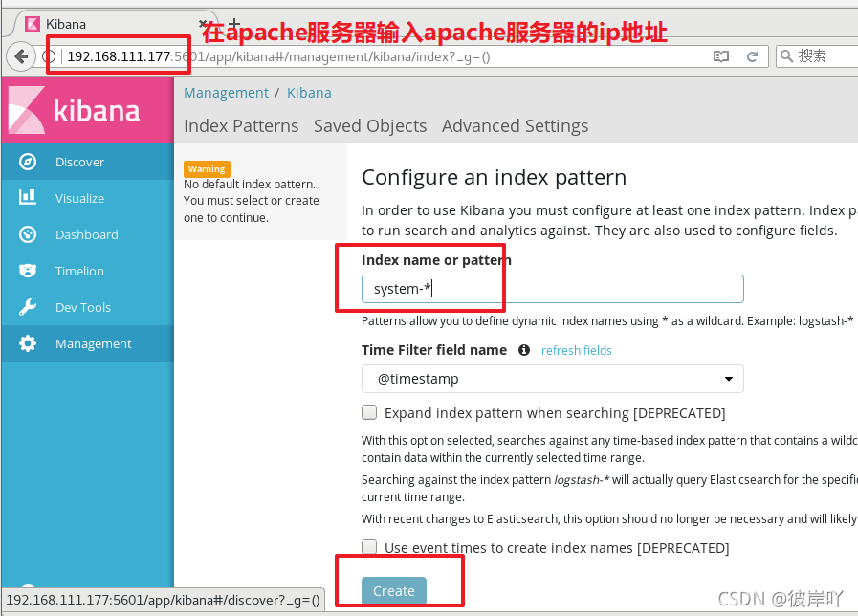Click the Kibana breadcrumb link
The height and width of the screenshot is (616, 858).
pyautogui.click(x=309, y=93)
